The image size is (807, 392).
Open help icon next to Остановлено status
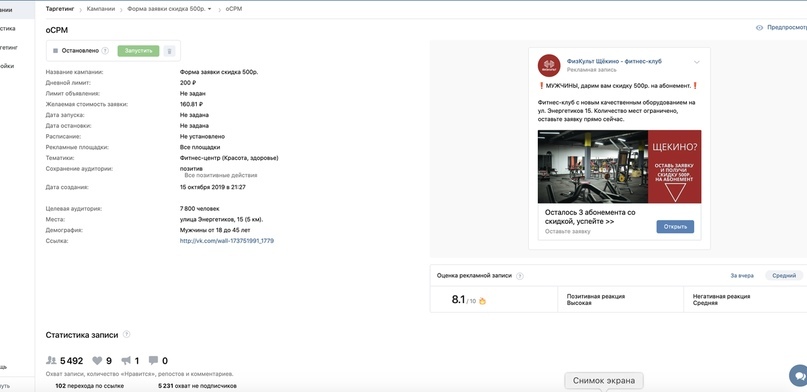(105, 51)
